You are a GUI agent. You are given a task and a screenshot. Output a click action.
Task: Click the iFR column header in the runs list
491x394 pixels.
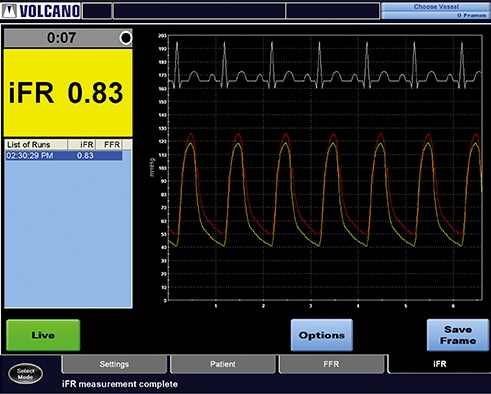point(82,145)
